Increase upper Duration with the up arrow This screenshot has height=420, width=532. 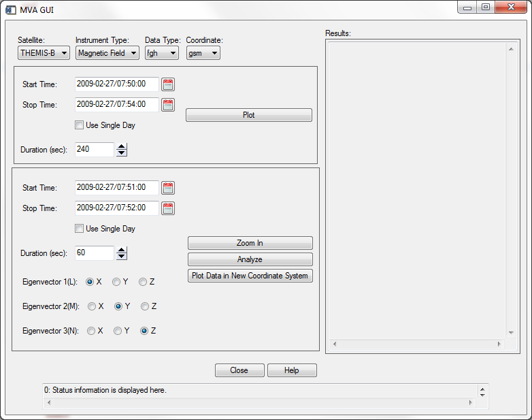[x=122, y=146]
